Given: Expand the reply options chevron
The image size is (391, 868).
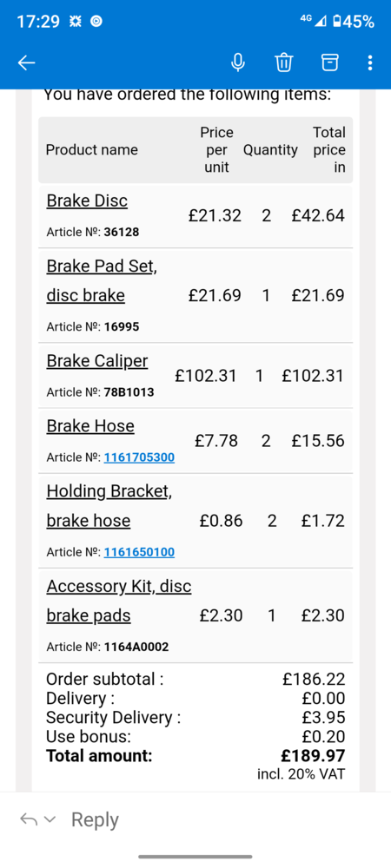Looking at the screenshot, I should click(50, 820).
